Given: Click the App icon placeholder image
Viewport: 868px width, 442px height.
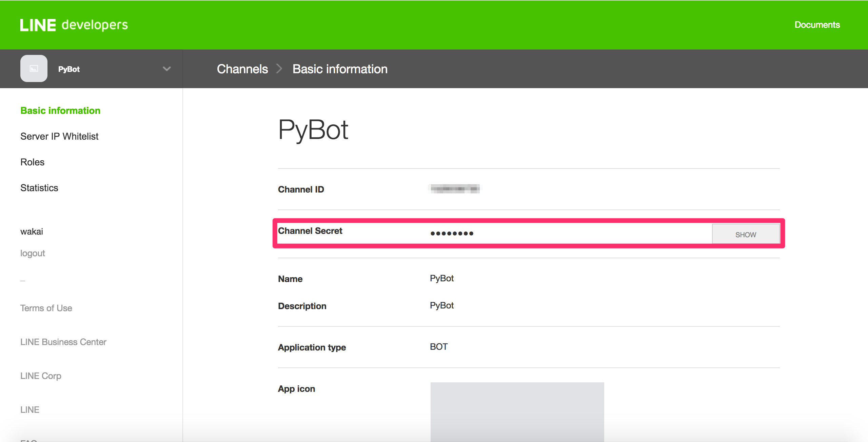Looking at the screenshot, I should pos(517,412).
